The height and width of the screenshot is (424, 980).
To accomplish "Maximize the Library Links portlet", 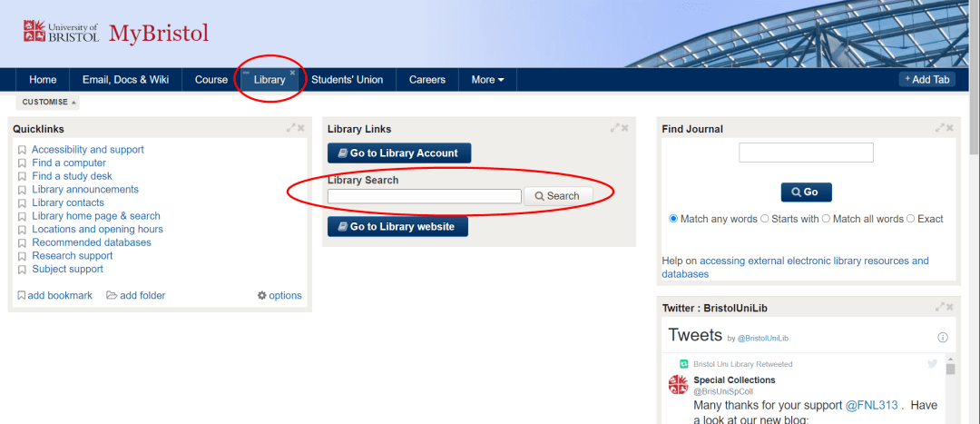I will click(615, 128).
